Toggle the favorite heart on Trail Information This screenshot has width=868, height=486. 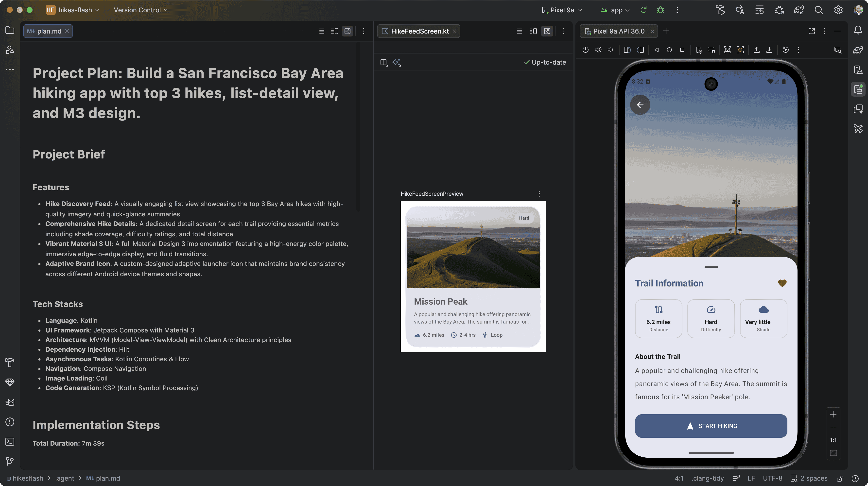782,283
